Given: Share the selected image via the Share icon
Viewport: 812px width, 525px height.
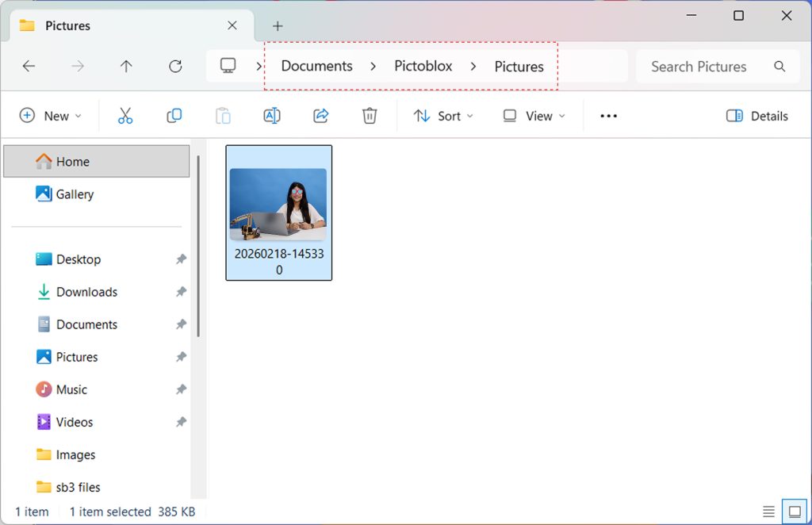Looking at the screenshot, I should click(320, 115).
